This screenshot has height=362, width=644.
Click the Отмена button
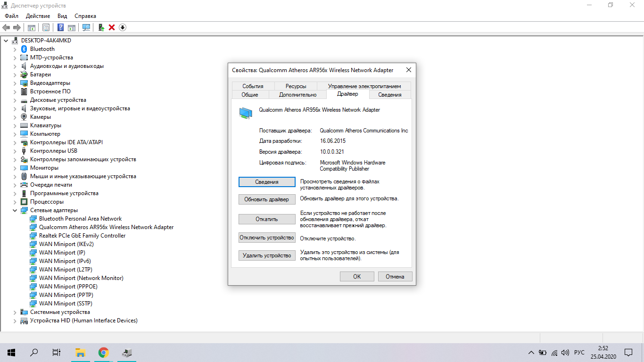(x=395, y=277)
